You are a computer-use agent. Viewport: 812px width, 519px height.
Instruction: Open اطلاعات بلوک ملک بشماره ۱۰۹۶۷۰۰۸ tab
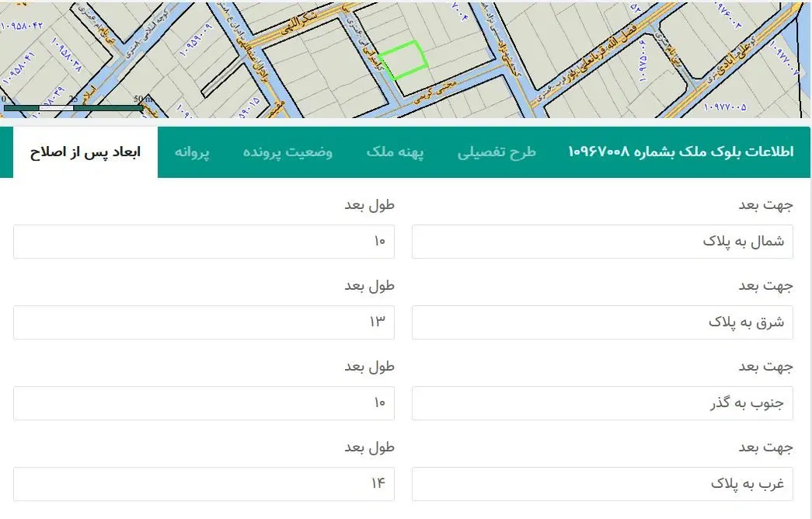681,152
